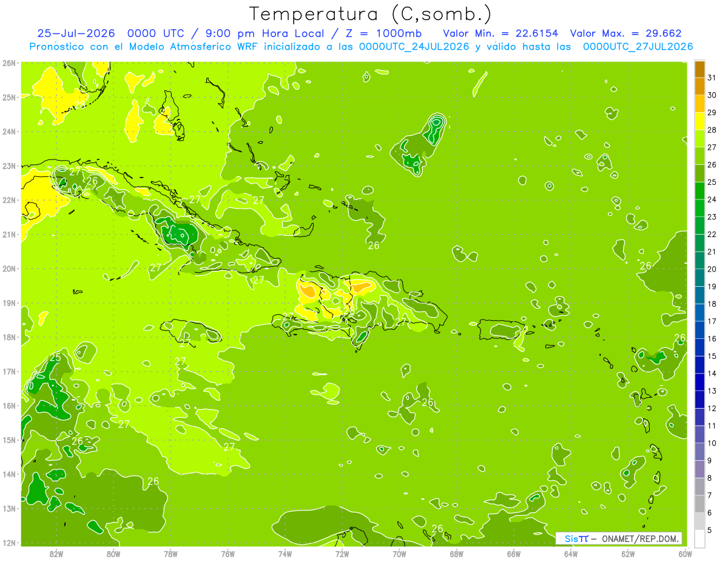Click the teal legend swatch between 19 and 20

point(699,278)
